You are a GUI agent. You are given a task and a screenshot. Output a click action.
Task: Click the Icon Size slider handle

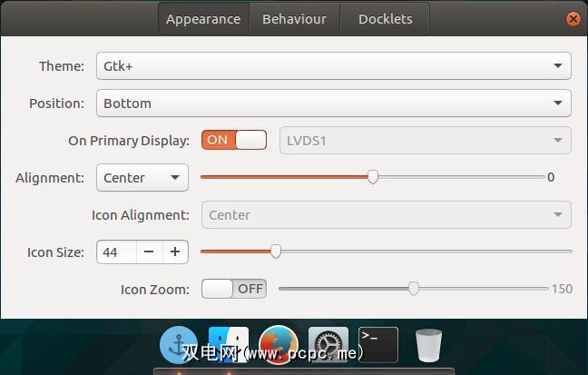[x=276, y=252]
